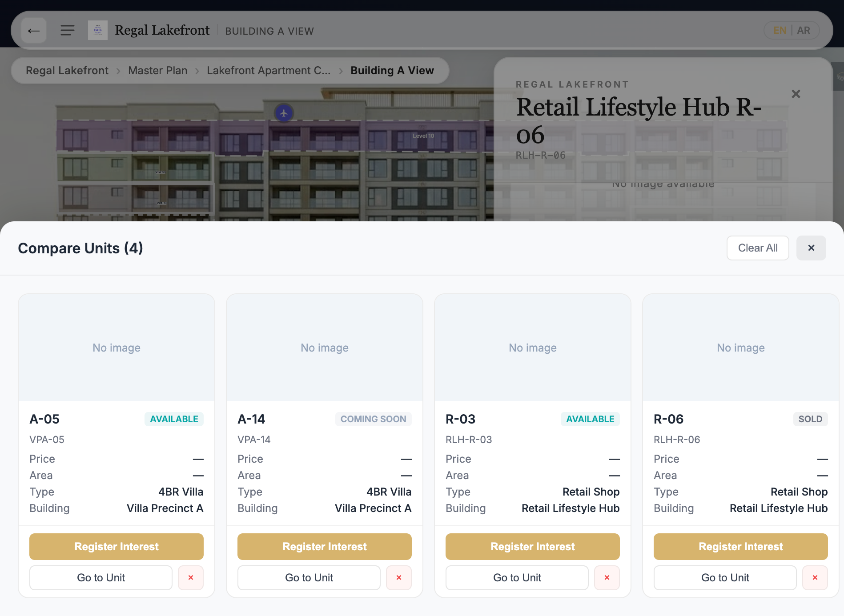This screenshot has height=616, width=844.
Task: Click the BUILDING A VIEW header label
Action: [x=269, y=31]
